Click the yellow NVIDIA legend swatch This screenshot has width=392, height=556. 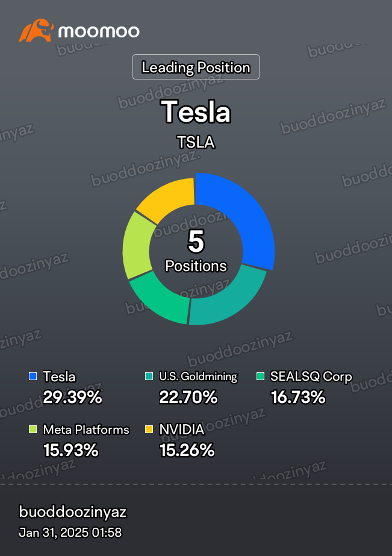tap(149, 429)
